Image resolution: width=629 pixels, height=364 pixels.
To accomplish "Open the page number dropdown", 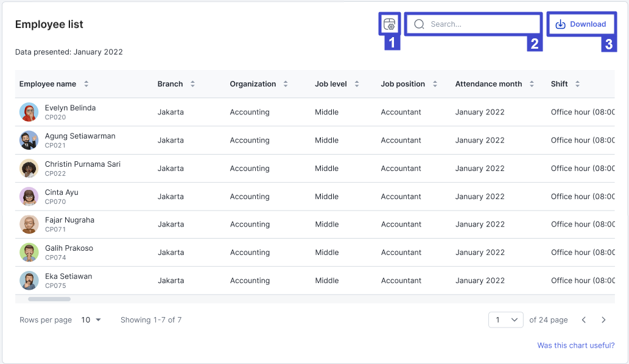I will coord(505,320).
